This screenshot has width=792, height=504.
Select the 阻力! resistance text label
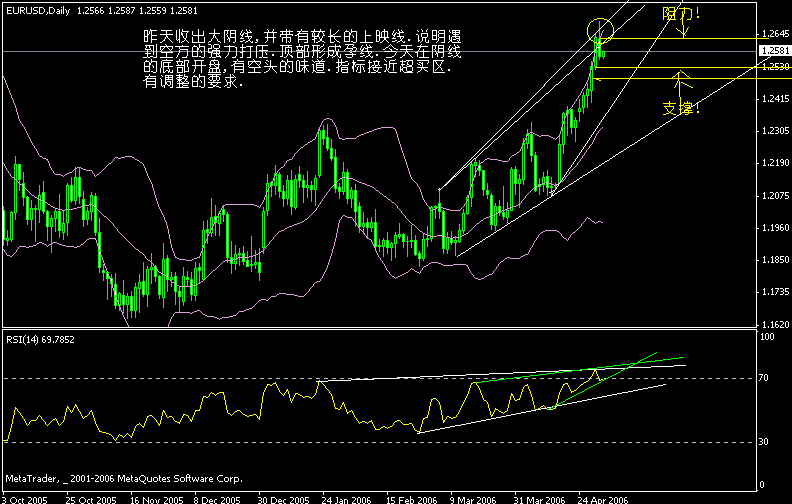click(681, 13)
